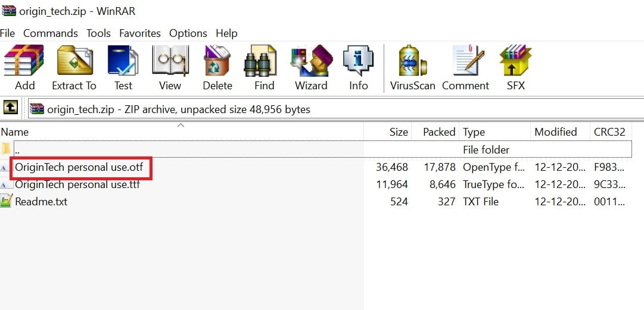This screenshot has width=644, height=310.
Task: Select Readme.txt file name
Action: pos(41,202)
